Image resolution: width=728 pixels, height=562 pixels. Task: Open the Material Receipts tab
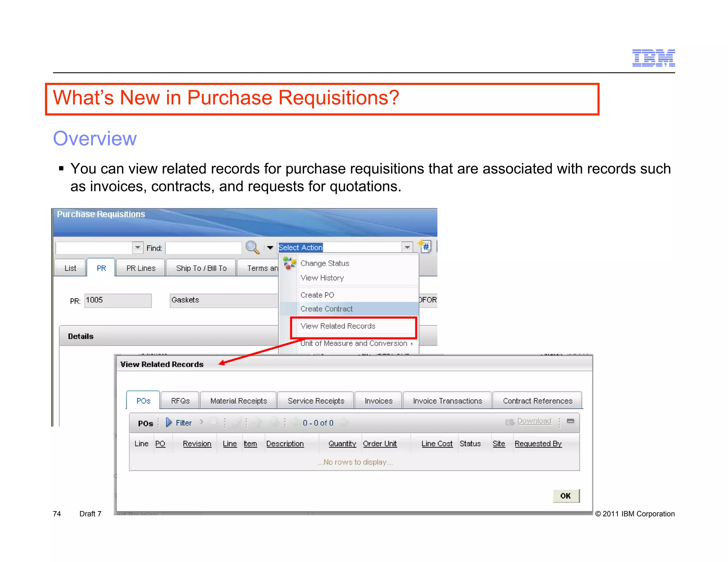[239, 401]
